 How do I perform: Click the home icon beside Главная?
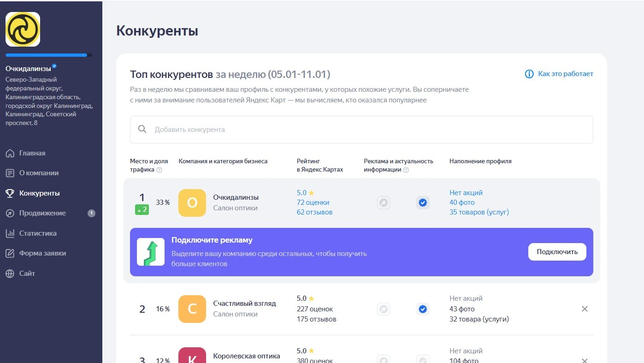tap(10, 153)
